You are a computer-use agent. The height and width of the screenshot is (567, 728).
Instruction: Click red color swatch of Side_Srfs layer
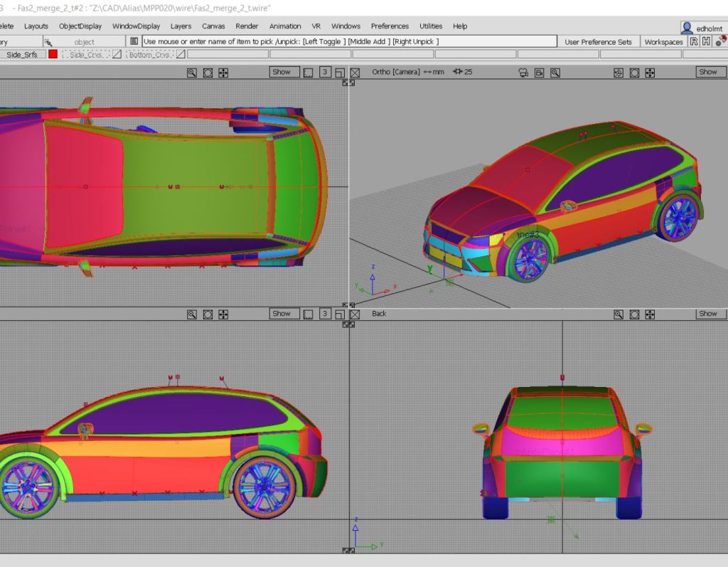tap(53, 54)
